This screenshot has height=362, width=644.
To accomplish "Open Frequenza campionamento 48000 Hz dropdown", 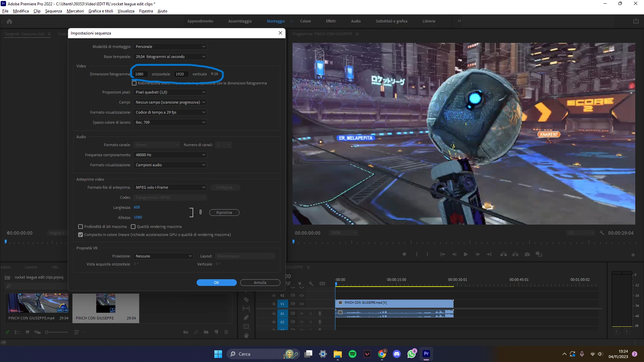I will pyautogui.click(x=170, y=155).
